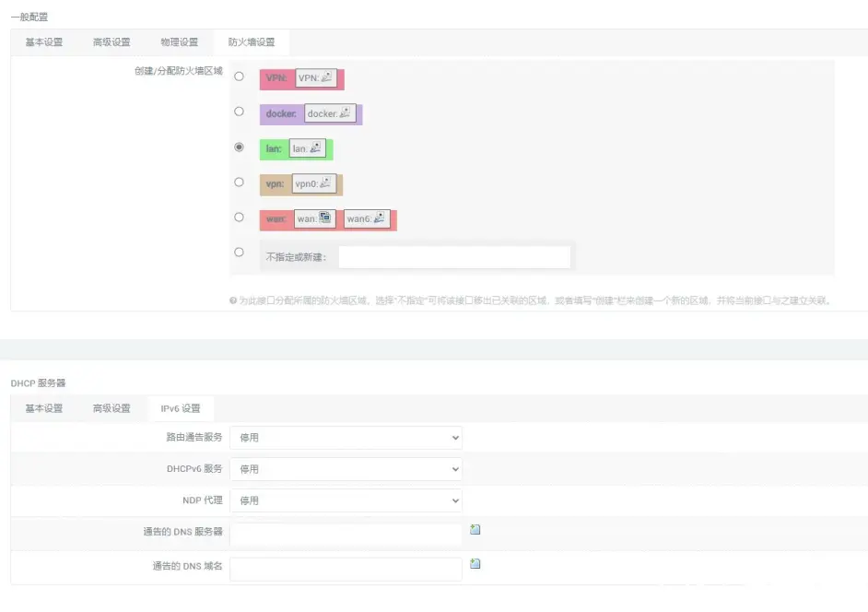Click the add icon beside 通告的 DNS 域名

475,564
